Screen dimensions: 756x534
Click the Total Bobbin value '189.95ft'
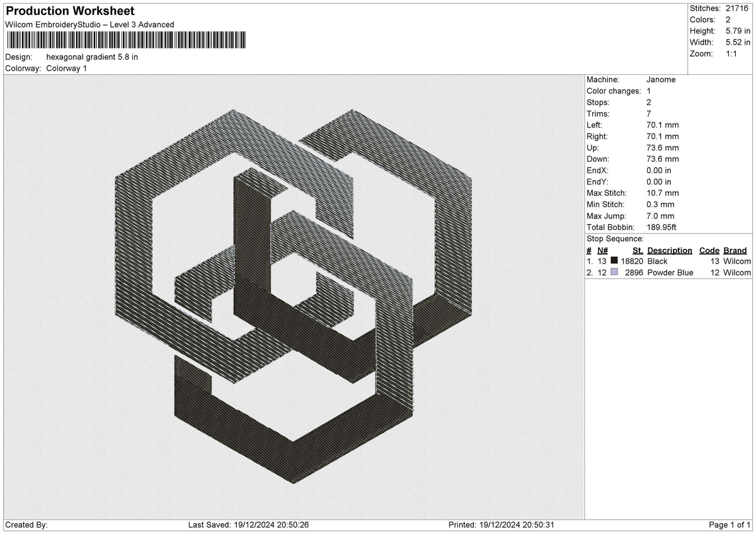(662, 227)
